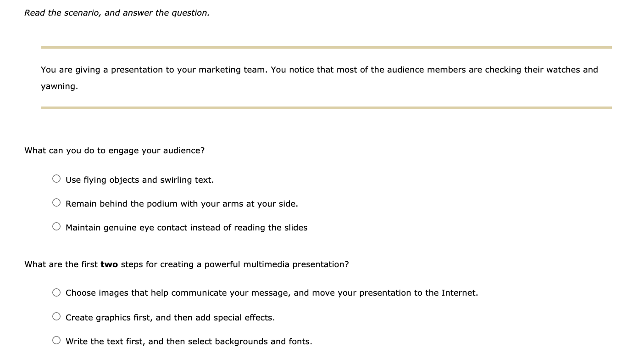This screenshot has width=644, height=359.
Task: Click the multimedia presentation question heading
Action: tap(186, 264)
